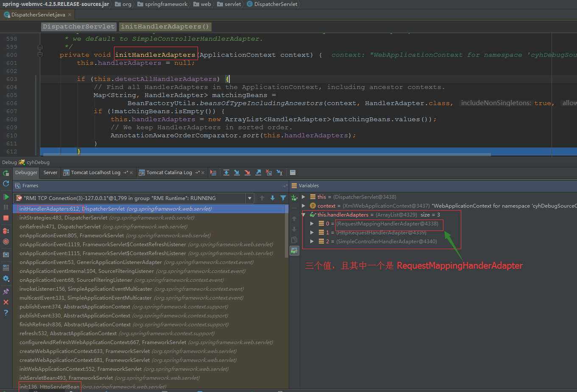Screen dimensions: 577x392
Task: Click the 'org' breadcrumb
Action: [123, 4]
